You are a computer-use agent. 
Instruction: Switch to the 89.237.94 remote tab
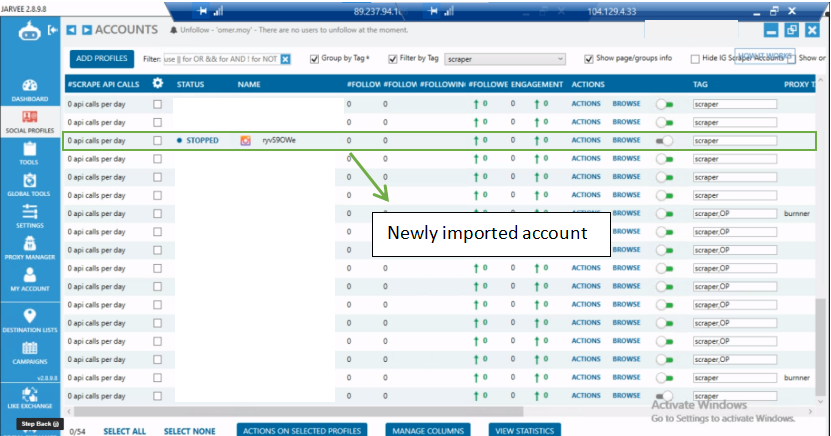click(378, 11)
